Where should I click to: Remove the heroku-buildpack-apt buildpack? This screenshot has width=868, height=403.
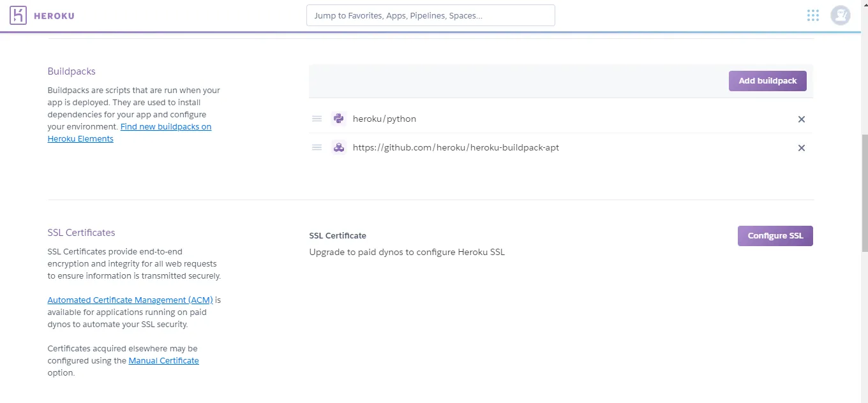click(x=802, y=148)
